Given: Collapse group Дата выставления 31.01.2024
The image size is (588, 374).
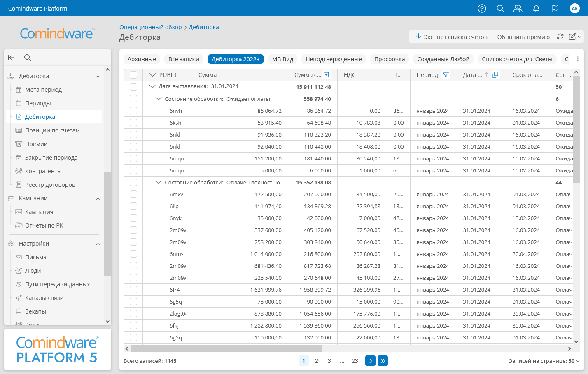Looking at the screenshot, I should point(152,86).
